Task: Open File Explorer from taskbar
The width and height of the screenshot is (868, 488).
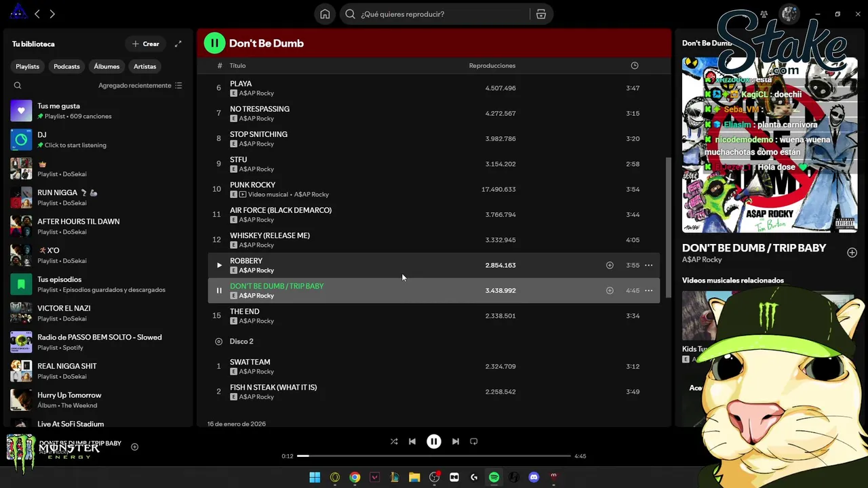Action: (x=414, y=477)
